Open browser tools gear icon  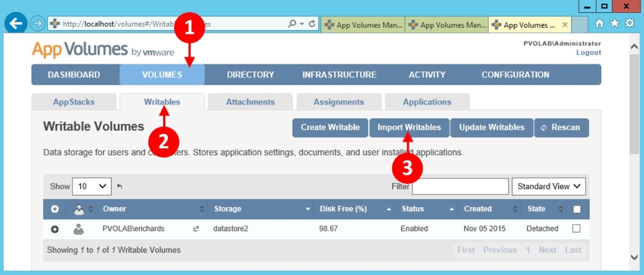click(x=630, y=24)
